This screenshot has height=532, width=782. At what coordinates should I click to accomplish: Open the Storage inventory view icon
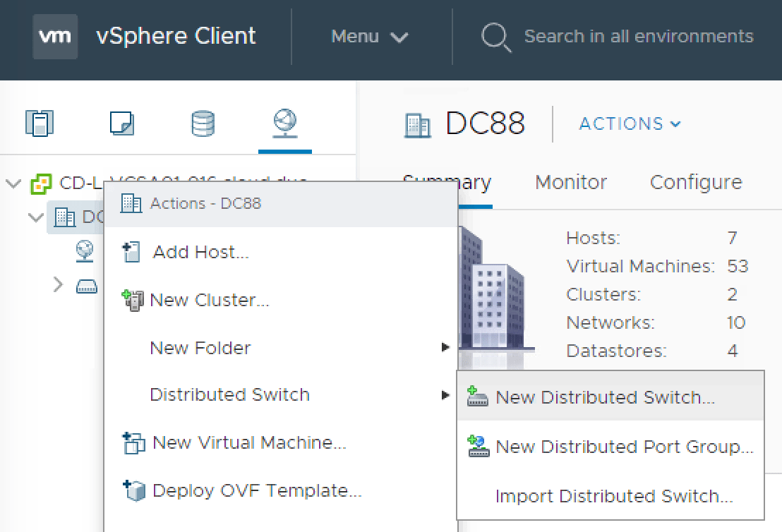[x=203, y=123]
